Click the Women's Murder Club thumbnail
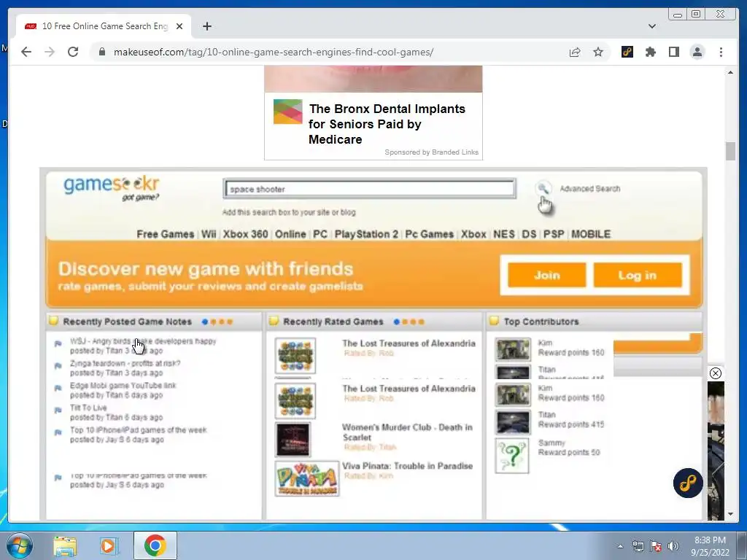747x560 pixels. tap(293, 440)
